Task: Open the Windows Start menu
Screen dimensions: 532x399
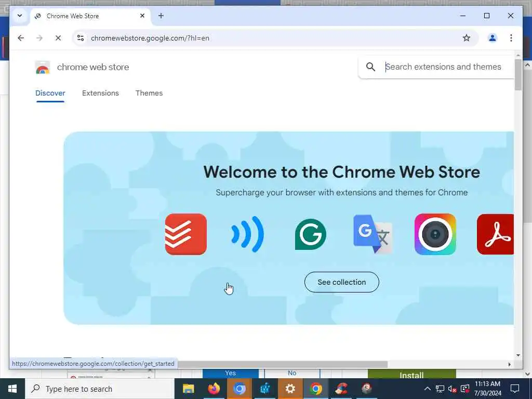Action: (12, 389)
